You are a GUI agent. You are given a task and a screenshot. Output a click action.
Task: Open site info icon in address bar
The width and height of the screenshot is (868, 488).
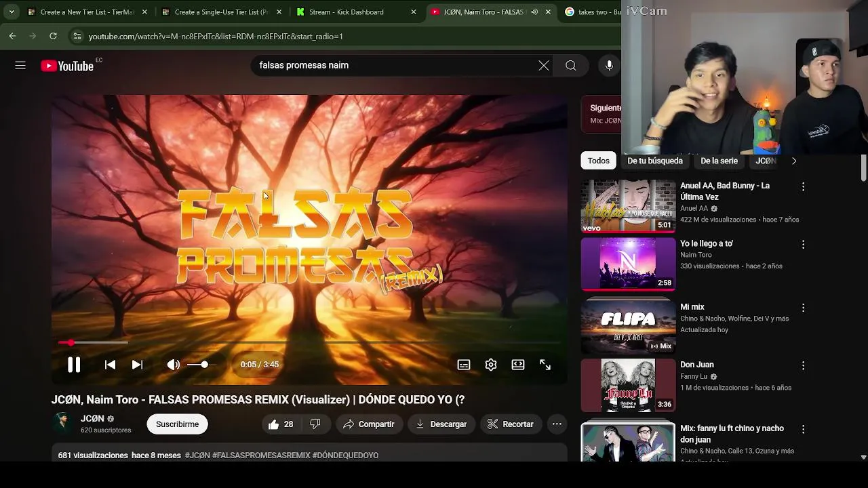click(x=77, y=36)
